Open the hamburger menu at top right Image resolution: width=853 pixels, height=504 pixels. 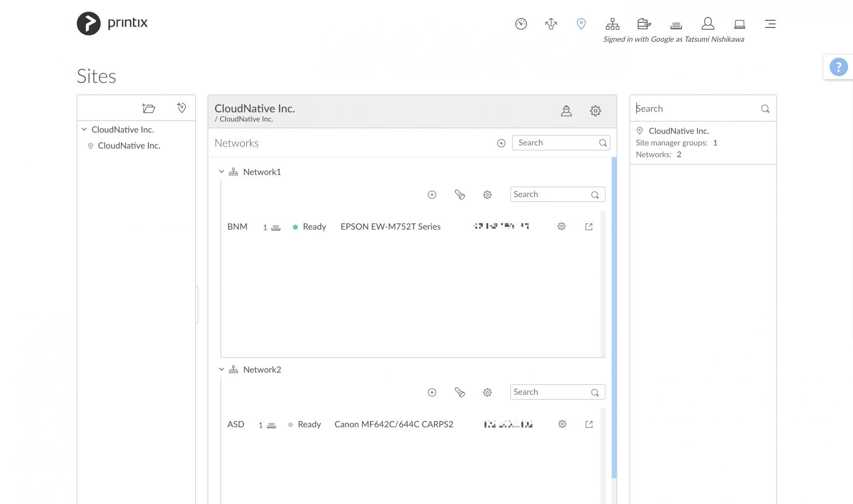pos(770,24)
